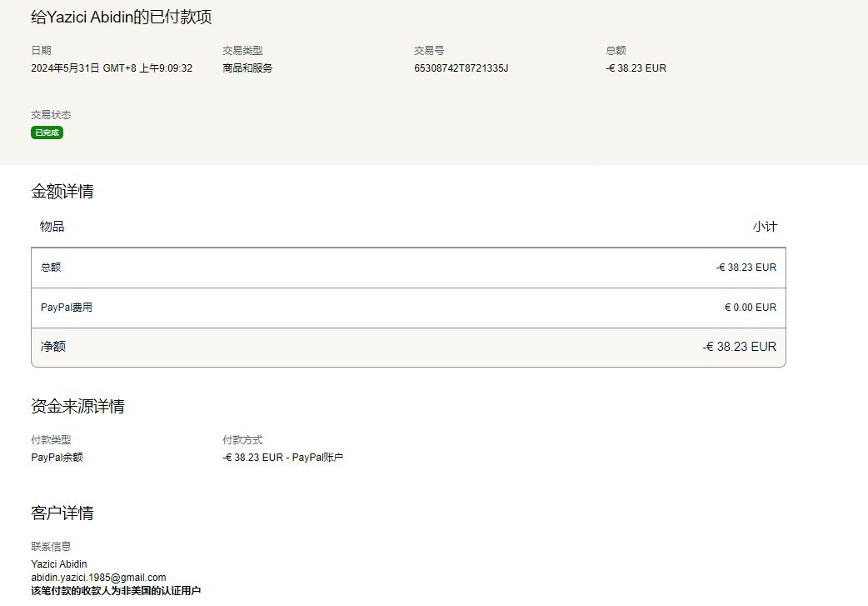This screenshot has height=606, width=868.
Task: Click the payment method ending in PayPal账户
Action: tap(283, 458)
